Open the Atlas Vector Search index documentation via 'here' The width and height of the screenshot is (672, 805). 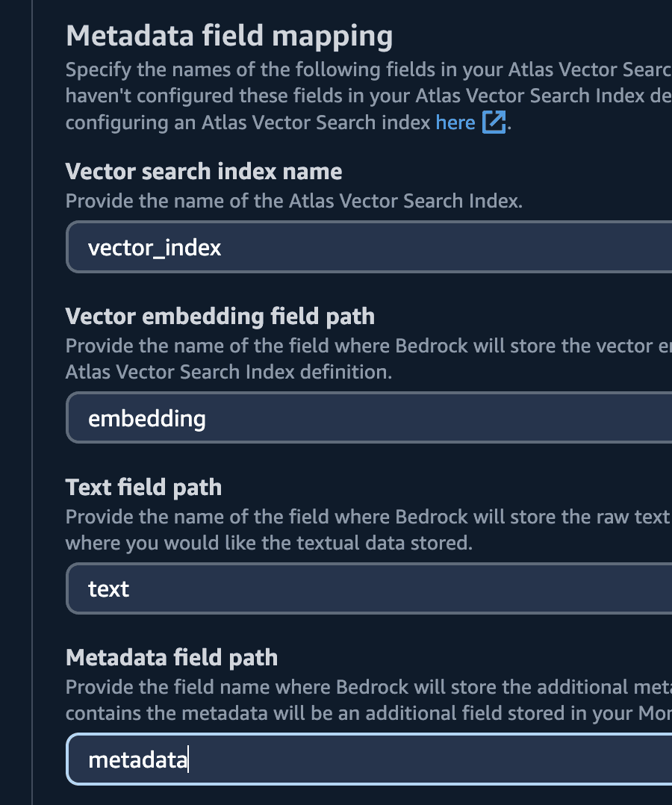point(455,122)
